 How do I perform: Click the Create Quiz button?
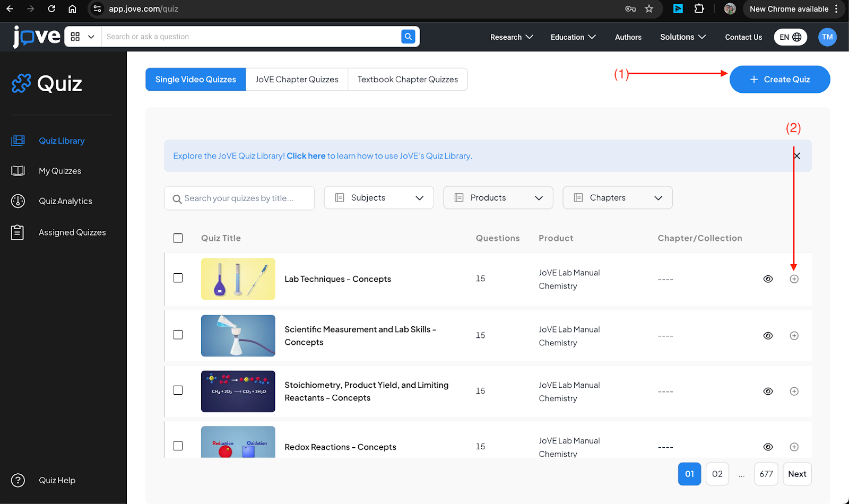(779, 80)
